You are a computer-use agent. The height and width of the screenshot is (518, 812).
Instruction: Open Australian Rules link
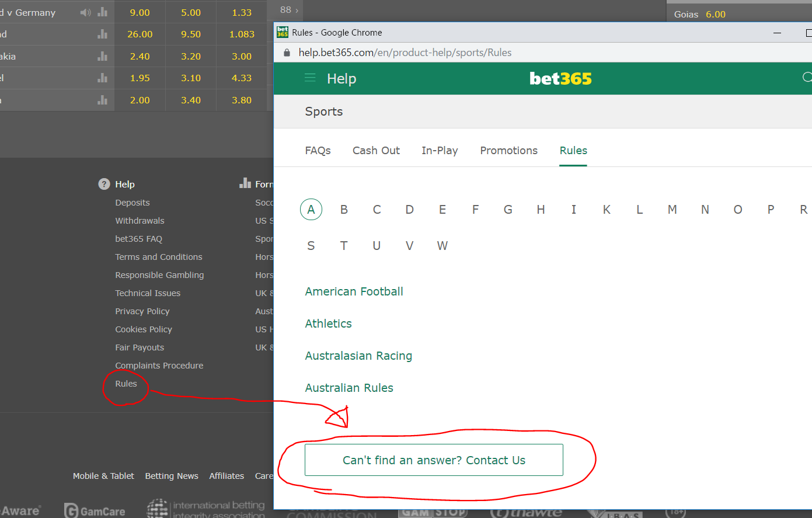pyautogui.click(x=349, y=388)
